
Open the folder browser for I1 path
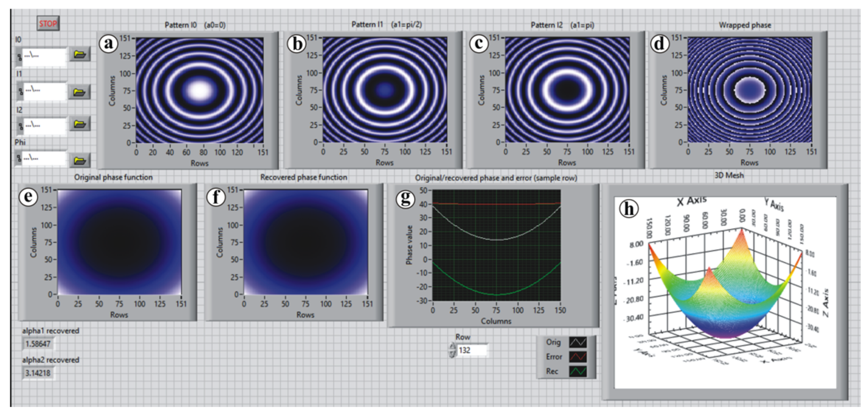pyautogui.click(x=79, y=92)
